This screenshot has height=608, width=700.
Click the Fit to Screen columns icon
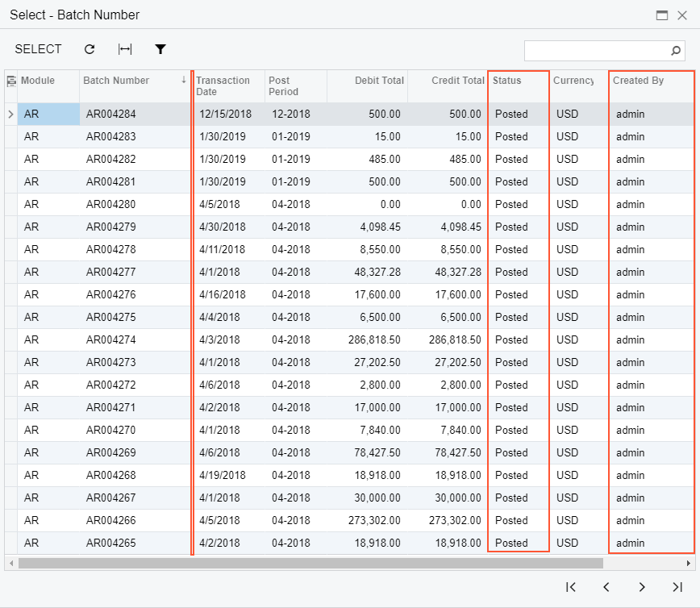125,49
